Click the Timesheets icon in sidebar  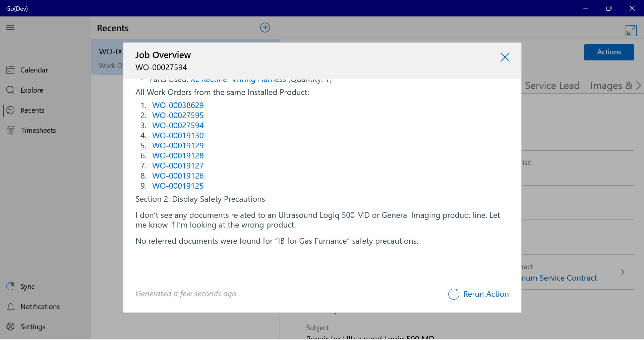tap(11, 130)
